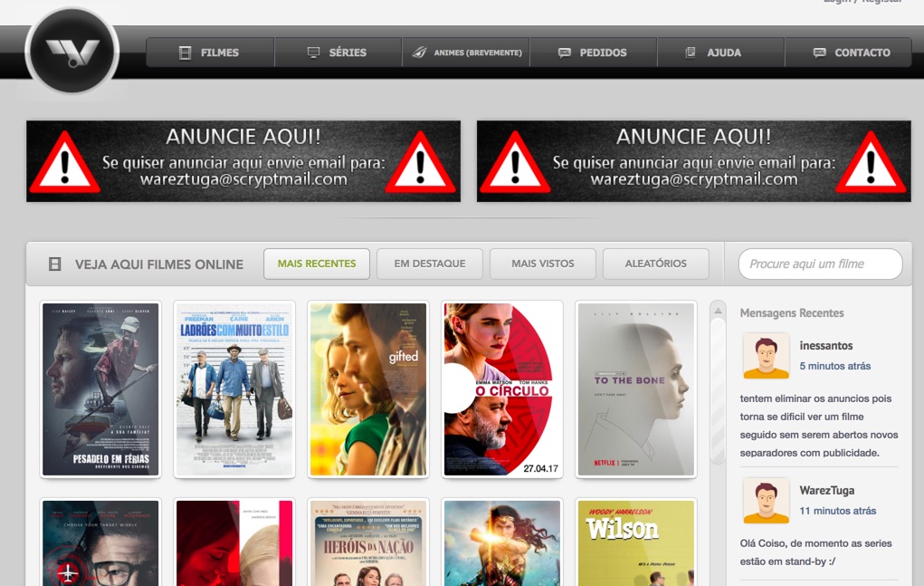Click the monitor icon beside SÉRIES
The height and width of the screenshot is (586, 924).
pos(313,53)
